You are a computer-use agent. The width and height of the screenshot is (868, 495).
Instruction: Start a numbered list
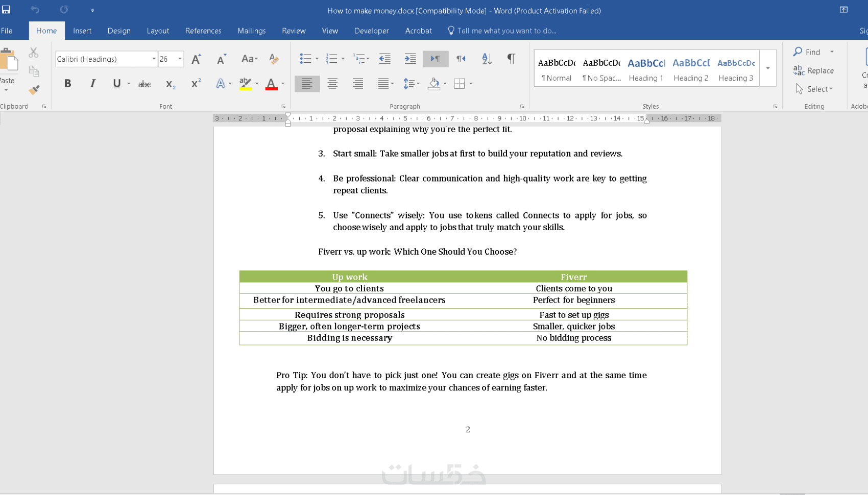click(331, 59)
